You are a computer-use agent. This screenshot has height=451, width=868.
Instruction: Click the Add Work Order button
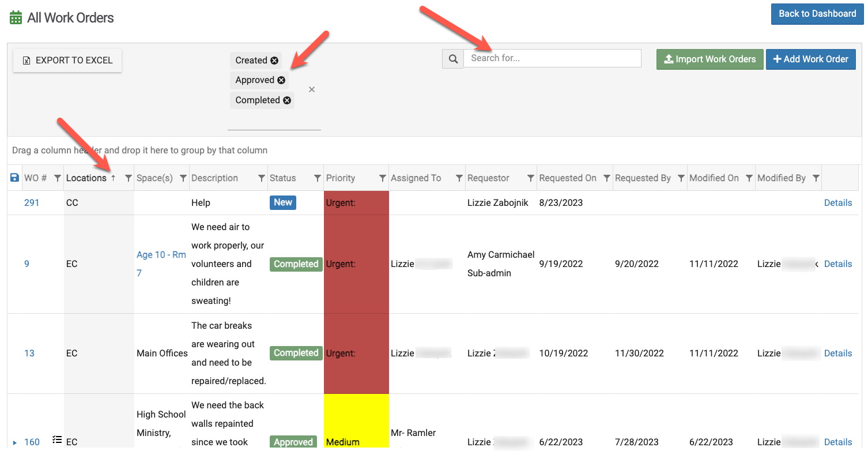click(x=810, y=59)
